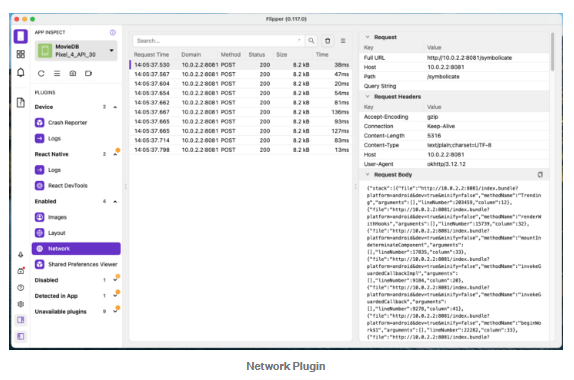Copy the Request Body using the copy icon
The height and width of the screenshot is (380, 574).
540,175
